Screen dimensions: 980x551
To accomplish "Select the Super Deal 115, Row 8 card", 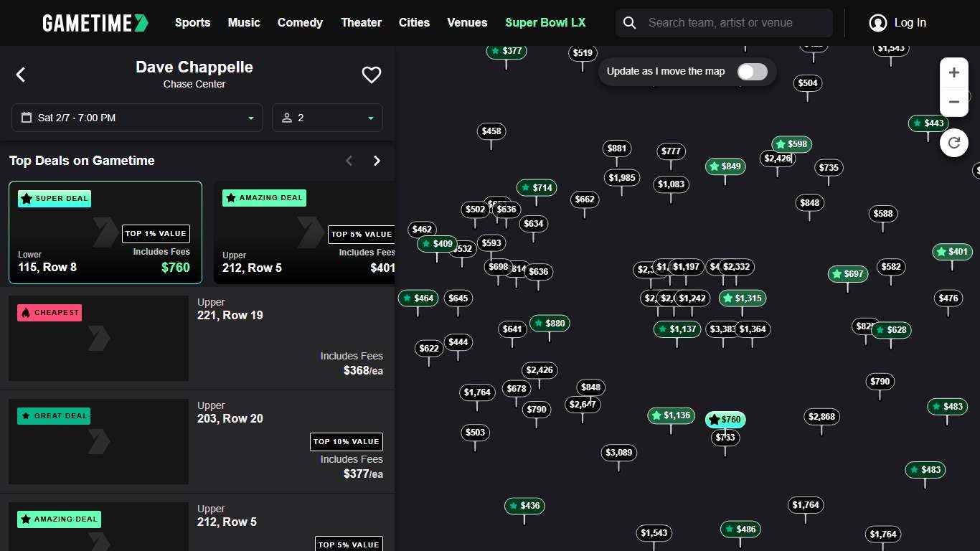I will pyautogui.click(x=105, y=232).
